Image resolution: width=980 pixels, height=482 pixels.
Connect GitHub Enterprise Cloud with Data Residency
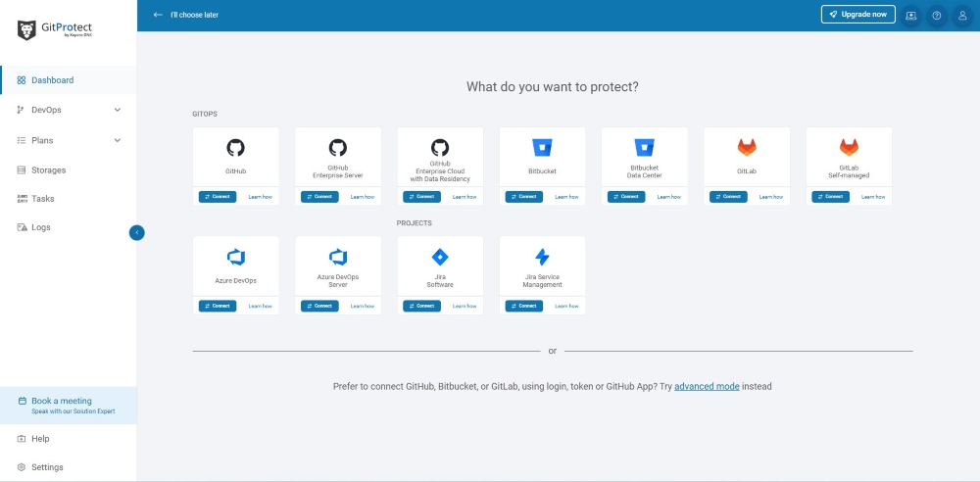[421, 197]
